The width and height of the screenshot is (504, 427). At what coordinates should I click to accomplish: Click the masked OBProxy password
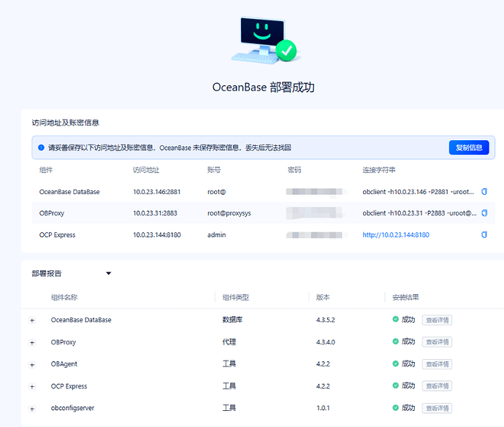pyautogui.click(x=316, y=213)
